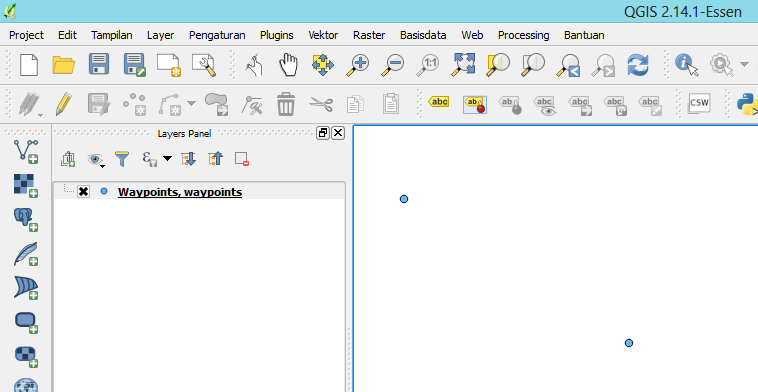Click Zoom Last magnifier icon
This screenshot has width=758, height=392.
568,65
